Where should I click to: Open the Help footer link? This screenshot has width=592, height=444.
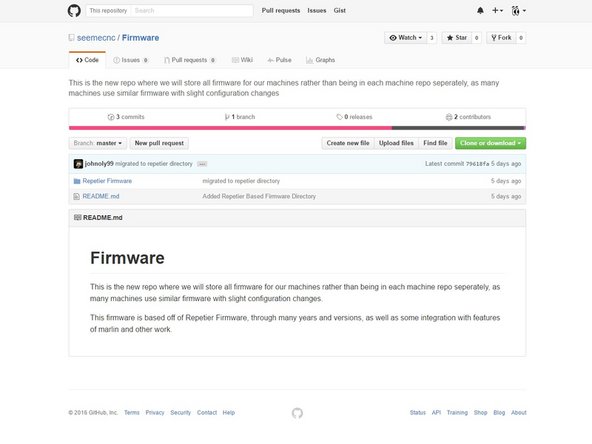click(x=229, y=413)
